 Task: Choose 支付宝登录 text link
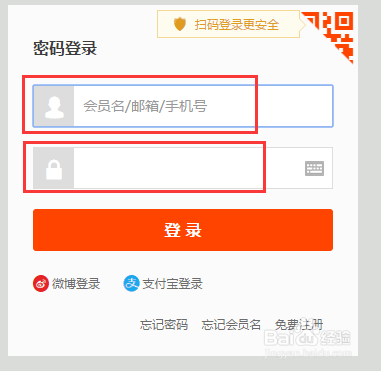point(172,284)
